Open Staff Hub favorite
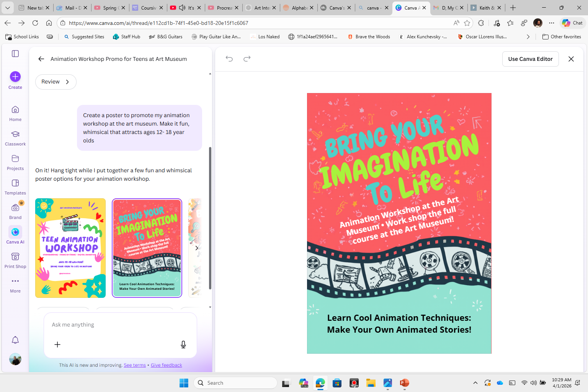The image size is (588, 392). tap(127, 37)
